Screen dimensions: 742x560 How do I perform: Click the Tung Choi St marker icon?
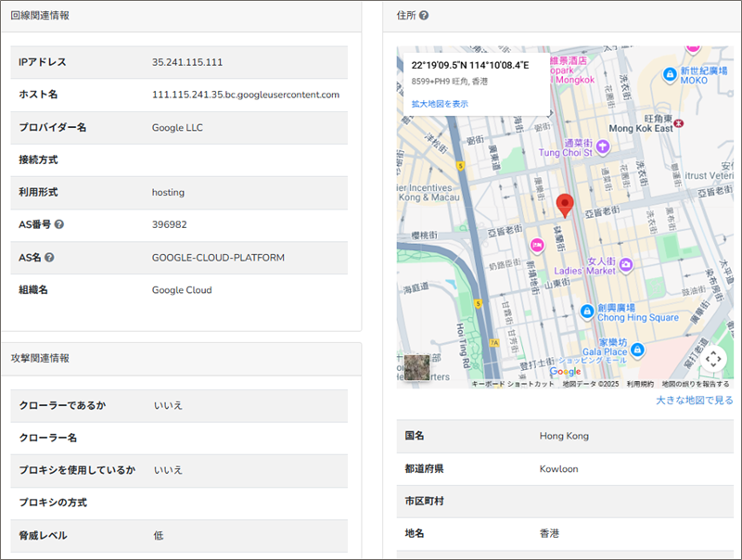coord(603,146)
